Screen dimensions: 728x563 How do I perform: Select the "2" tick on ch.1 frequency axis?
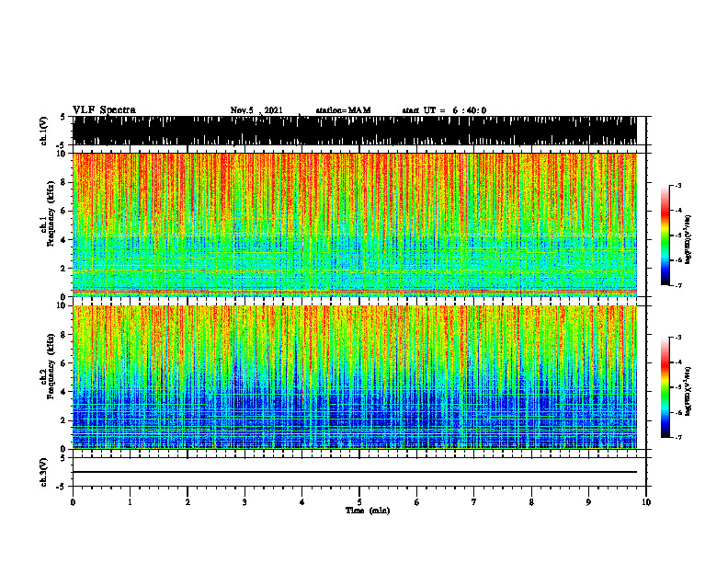tap(65, 268)
